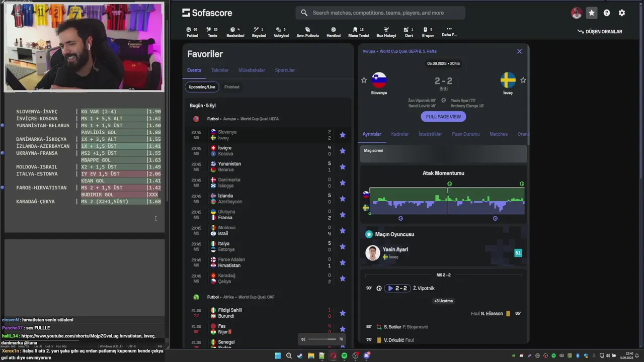This screenshot has width=644, height=362.
Task: Select the Finished filter
Action: (x=231, y=87)
